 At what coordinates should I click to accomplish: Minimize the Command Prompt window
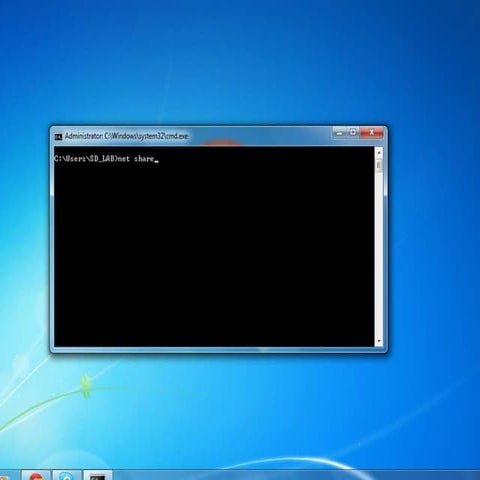tap(339, 133)
